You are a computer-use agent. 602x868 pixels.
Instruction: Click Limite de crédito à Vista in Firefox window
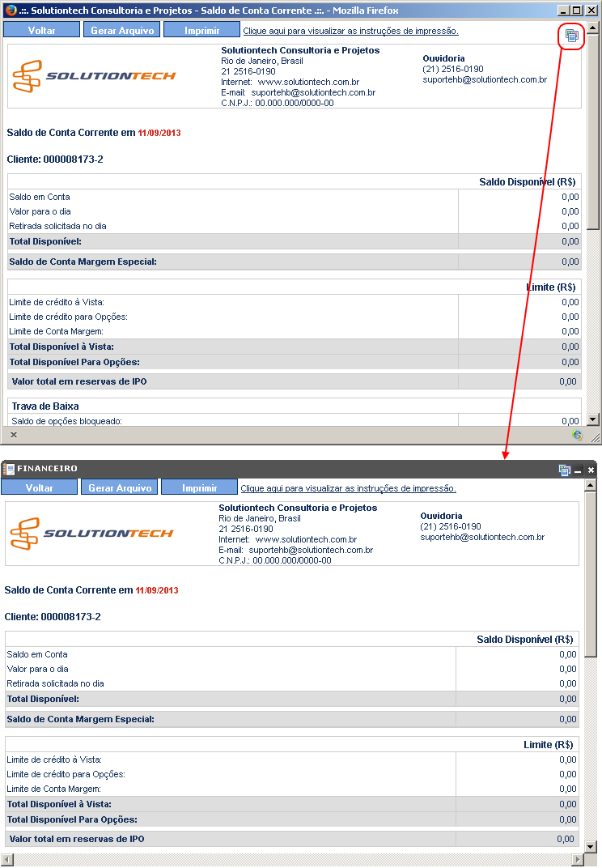[x=57, y=302]
